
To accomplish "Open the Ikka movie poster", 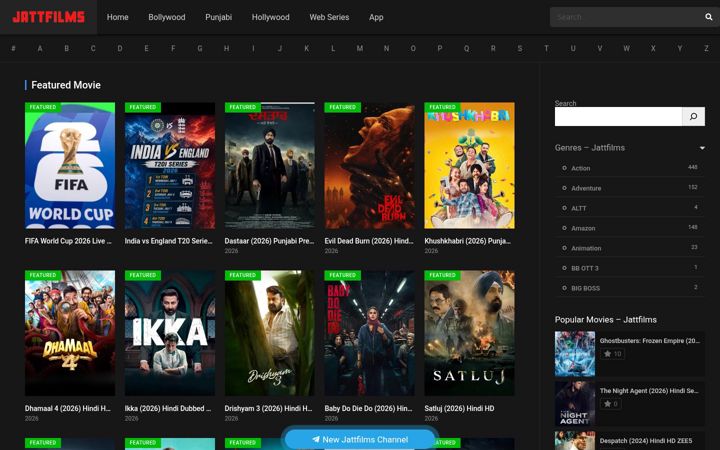I will tap(170, 333).
